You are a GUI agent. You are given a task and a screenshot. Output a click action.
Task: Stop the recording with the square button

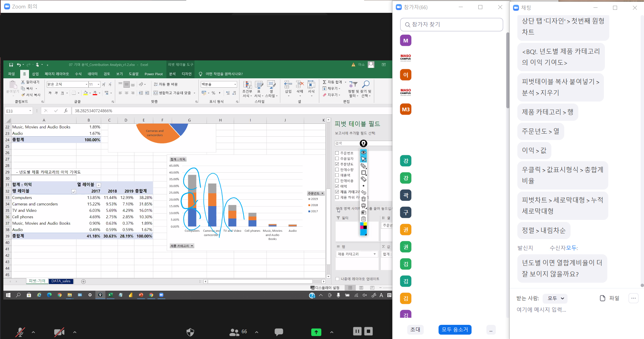369,331
